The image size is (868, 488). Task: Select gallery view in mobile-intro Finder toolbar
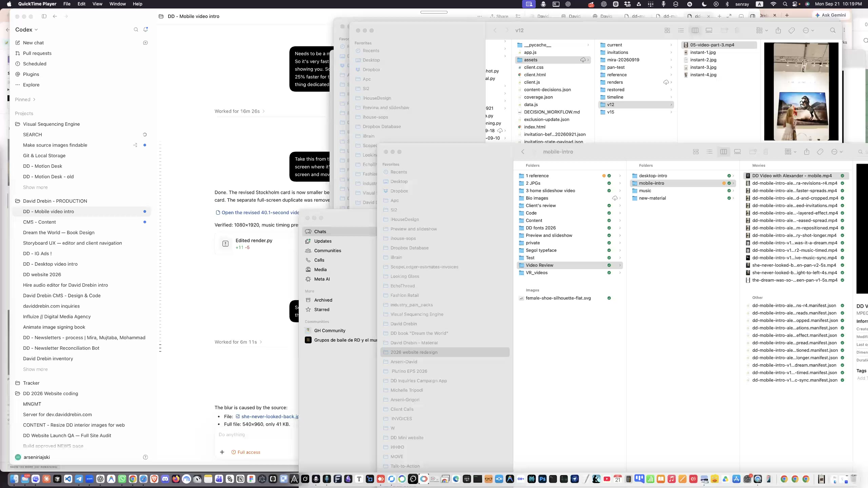(737, 152)
